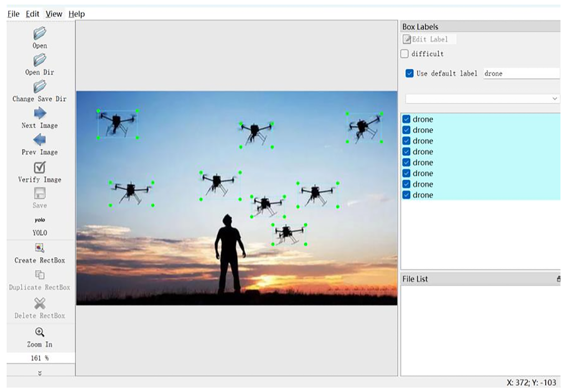
Task: Open the View menu
Action: click(54, 14)
